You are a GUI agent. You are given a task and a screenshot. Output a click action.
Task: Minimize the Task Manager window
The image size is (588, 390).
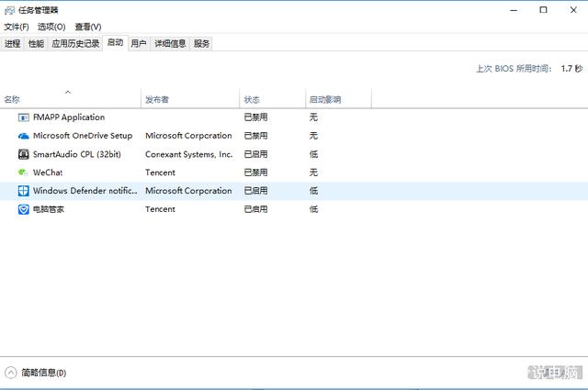514,10
